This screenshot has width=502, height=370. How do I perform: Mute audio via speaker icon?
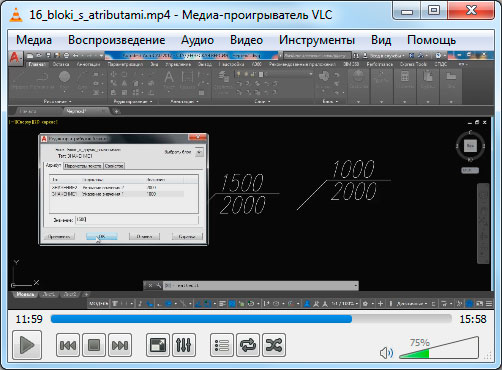[386, 353]
